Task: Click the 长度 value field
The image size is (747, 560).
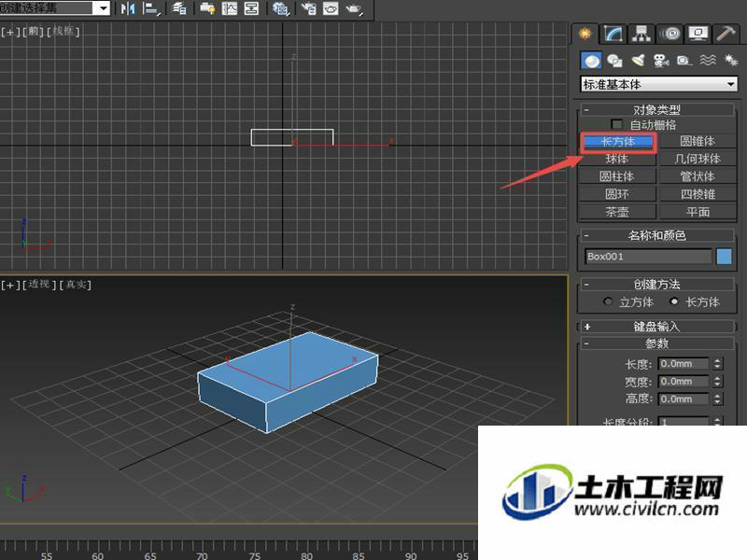Action: click(x=684, y=364)
